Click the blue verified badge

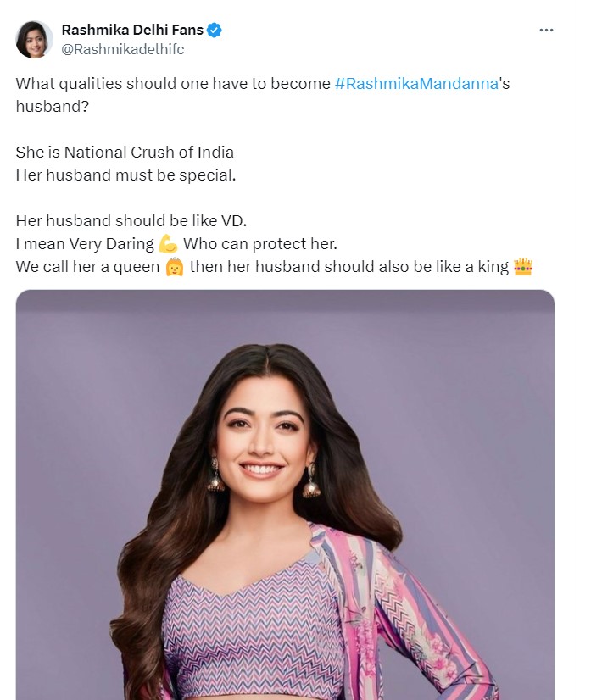tap(215, 31)
